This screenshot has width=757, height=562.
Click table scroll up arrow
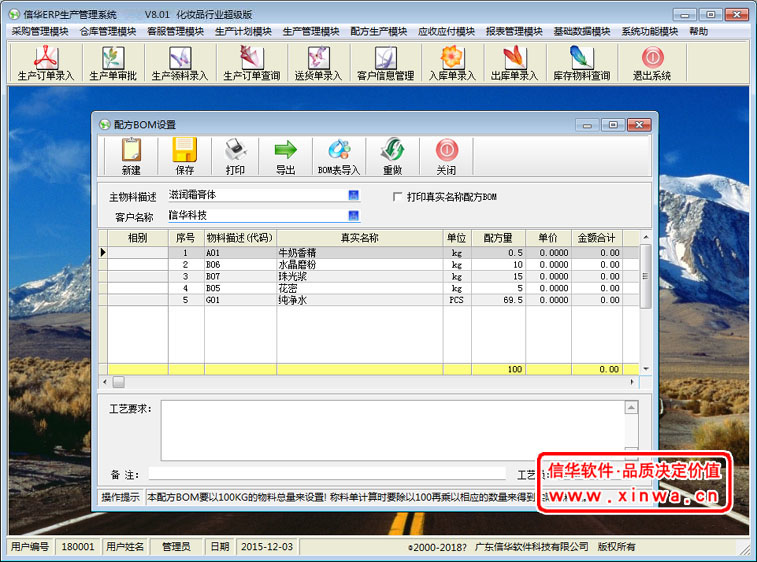pyautogui.click(x=645, y=237)
